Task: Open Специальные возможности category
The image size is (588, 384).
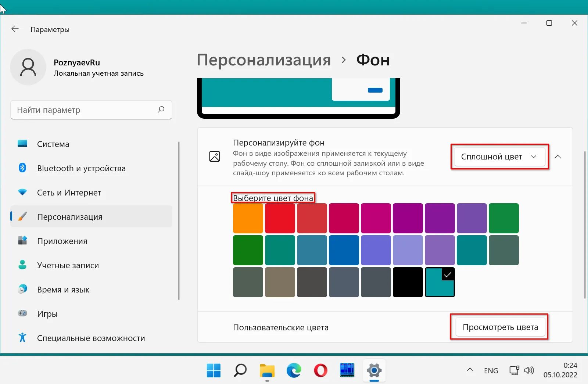Action: point(91,338)
